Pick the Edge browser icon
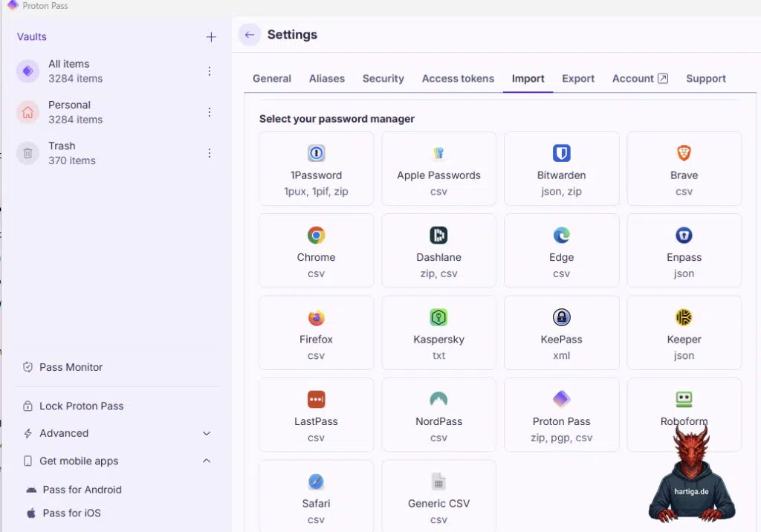Screen dimensions: 761x532 [562, 236]
